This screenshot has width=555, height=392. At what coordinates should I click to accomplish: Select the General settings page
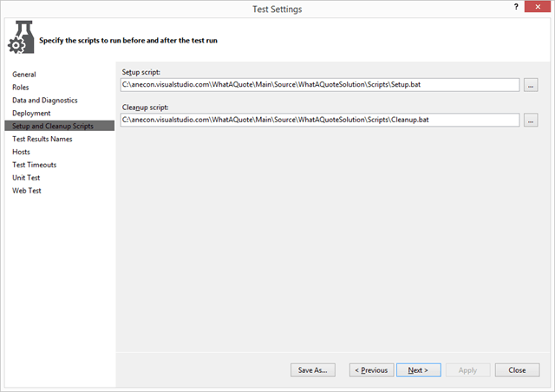[24, 75]
